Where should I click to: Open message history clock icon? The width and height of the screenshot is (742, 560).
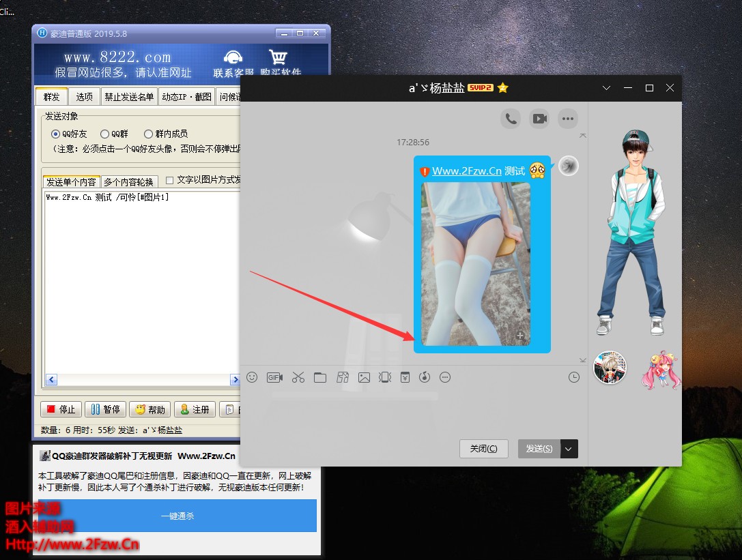click(573, 377)
